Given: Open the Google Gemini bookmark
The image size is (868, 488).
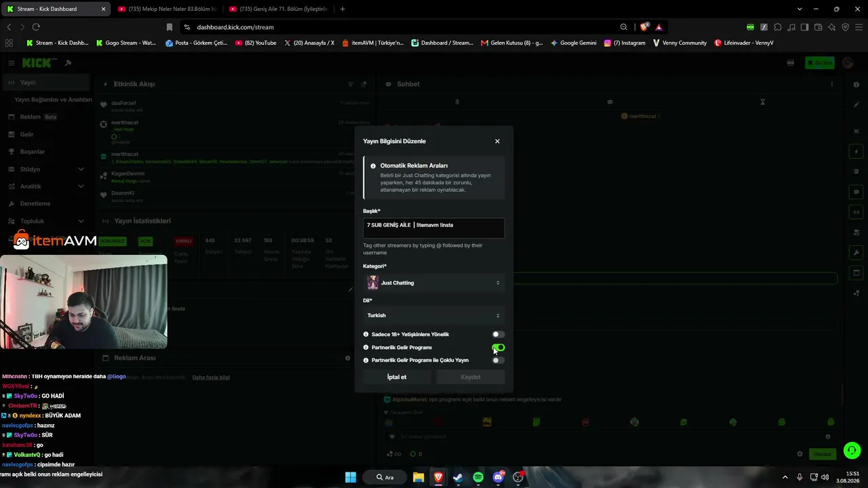Looking at the screenshot, I should pos(574,43).
